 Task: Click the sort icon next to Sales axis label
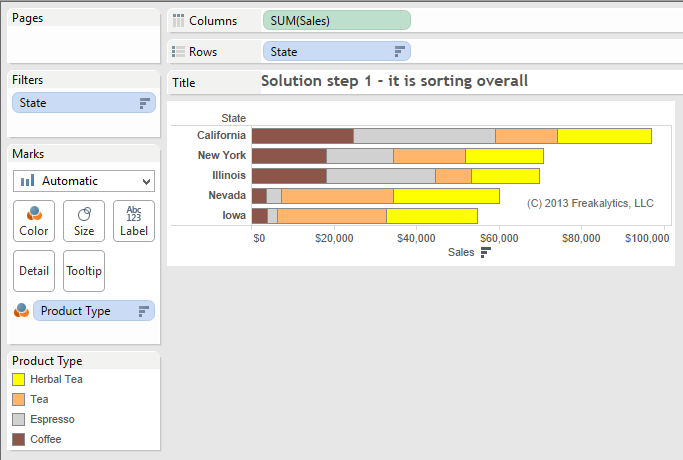486,252
